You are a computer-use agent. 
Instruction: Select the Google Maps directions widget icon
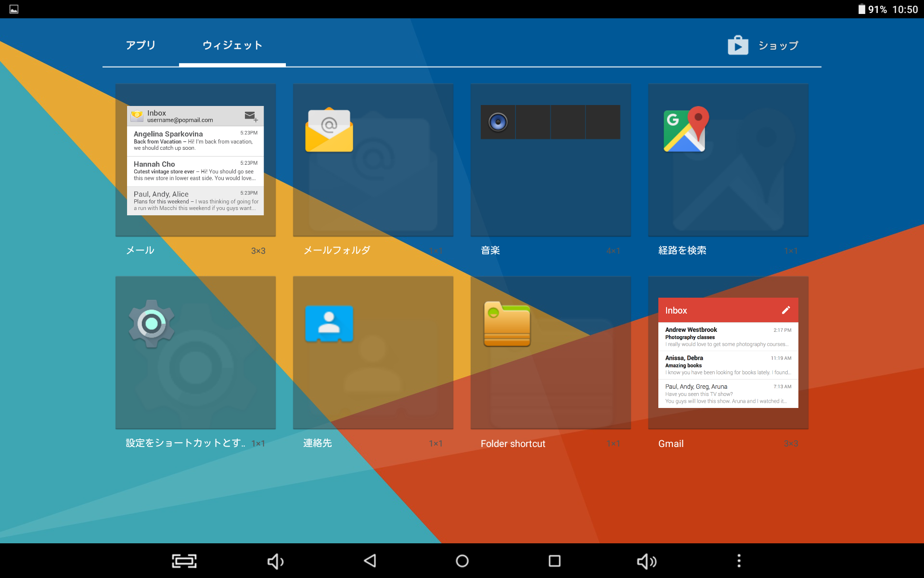[686, 129]
